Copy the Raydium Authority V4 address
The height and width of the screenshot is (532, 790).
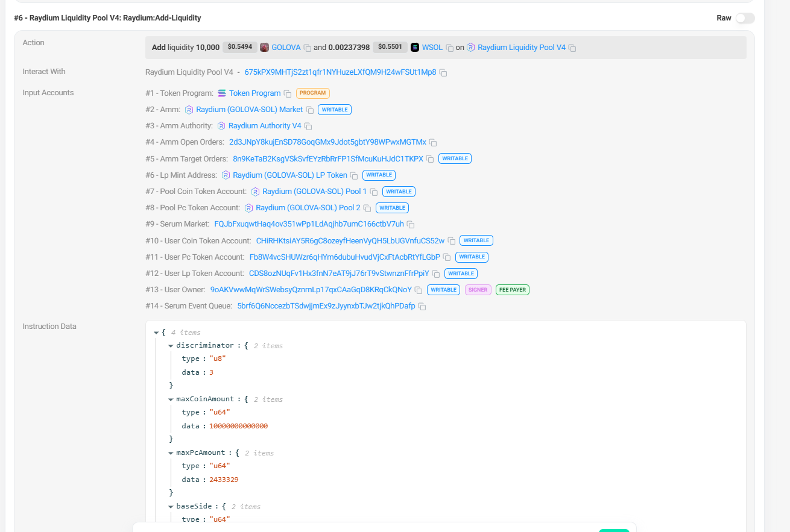click(x=308, y=126)
